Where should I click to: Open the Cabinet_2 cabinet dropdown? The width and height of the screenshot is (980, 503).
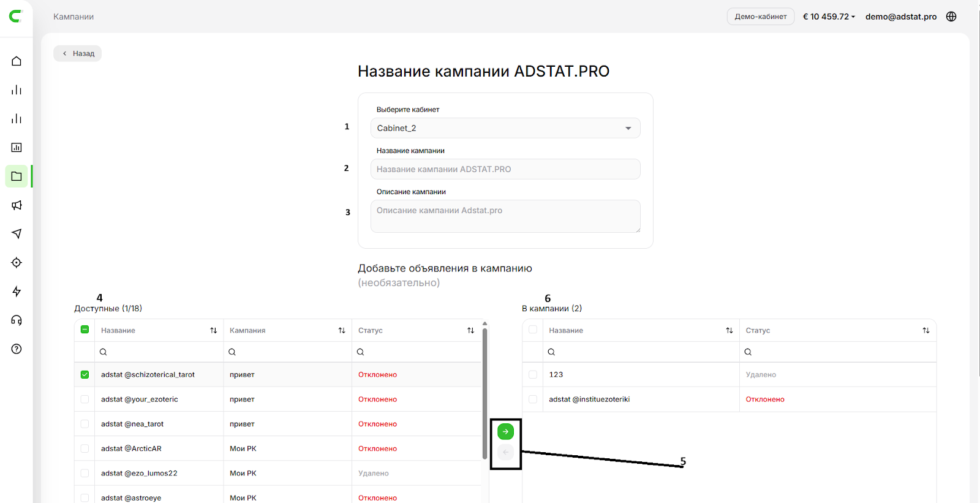[x=505, y=128]
